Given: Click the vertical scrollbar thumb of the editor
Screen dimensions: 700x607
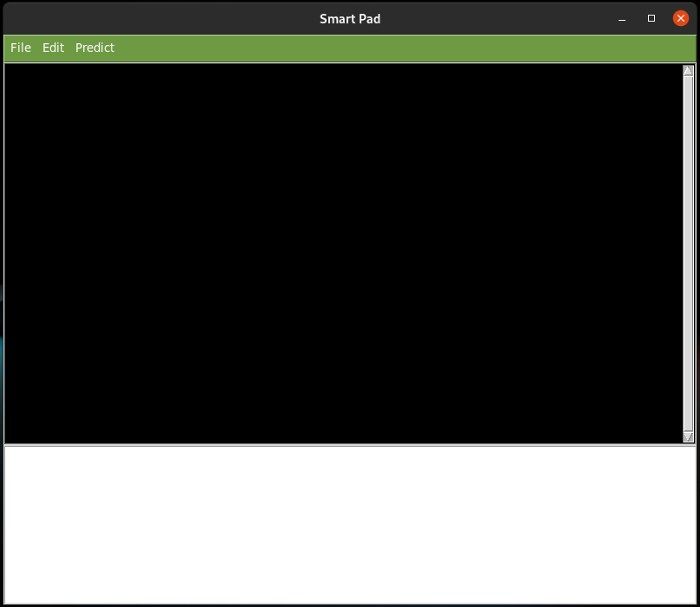Looking at the screenshot, I should (688, 254).
